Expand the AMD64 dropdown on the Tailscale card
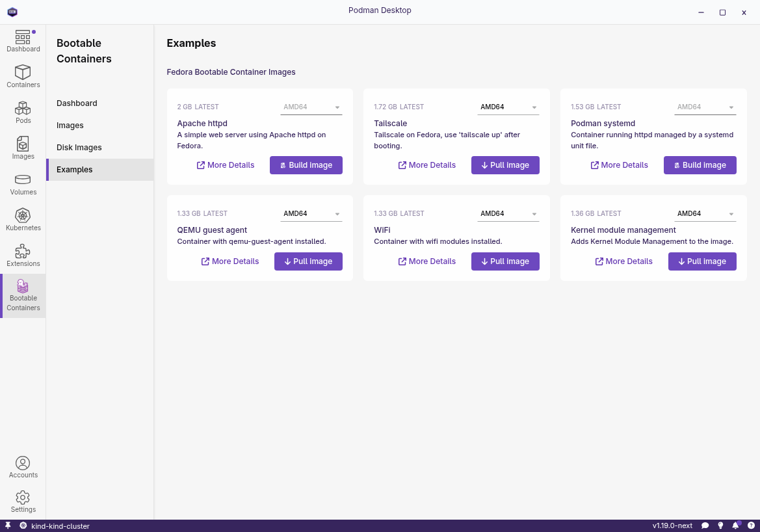The width and height of the screenshot is (760, 532). pyautogui.click(x=508, y=107)
